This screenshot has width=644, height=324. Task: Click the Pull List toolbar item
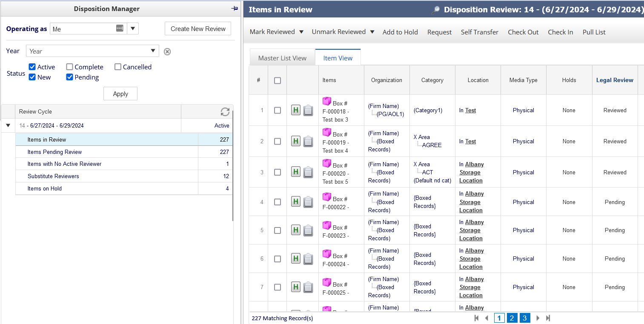(x=594, y=32)
